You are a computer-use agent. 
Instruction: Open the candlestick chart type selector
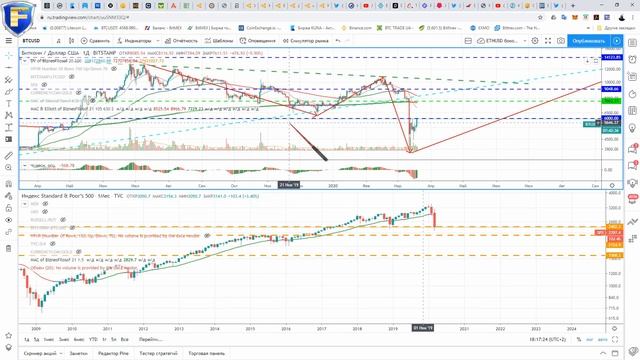coord(71,41)
